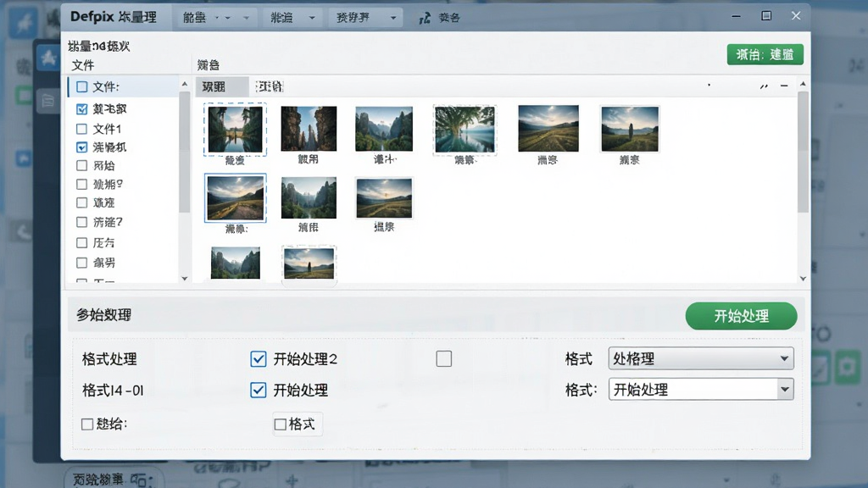
Task: Click the green pencil icon in the background window
Action: 820,369
